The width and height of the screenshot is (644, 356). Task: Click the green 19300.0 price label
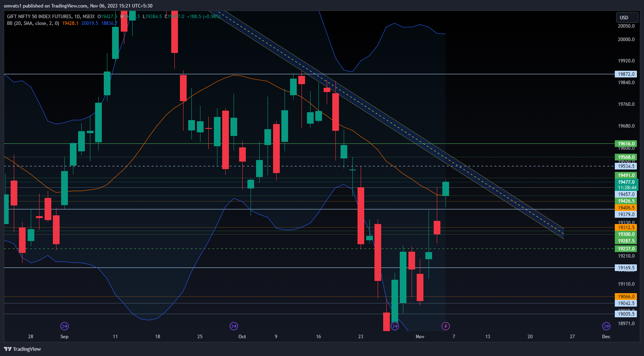(626, 234)
